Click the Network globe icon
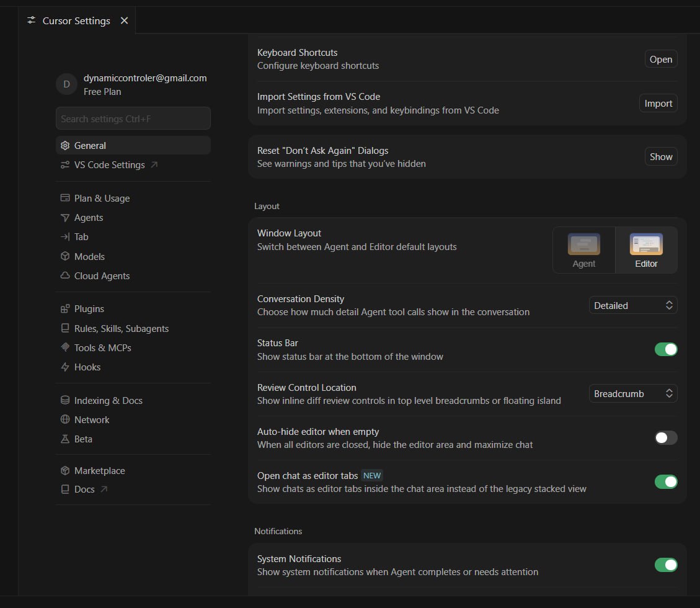 [65, 419]
